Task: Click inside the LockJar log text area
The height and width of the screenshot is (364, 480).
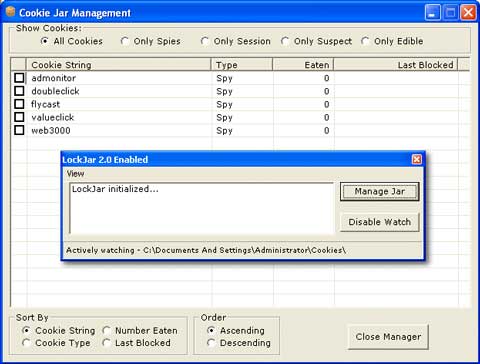Action: 201,208
